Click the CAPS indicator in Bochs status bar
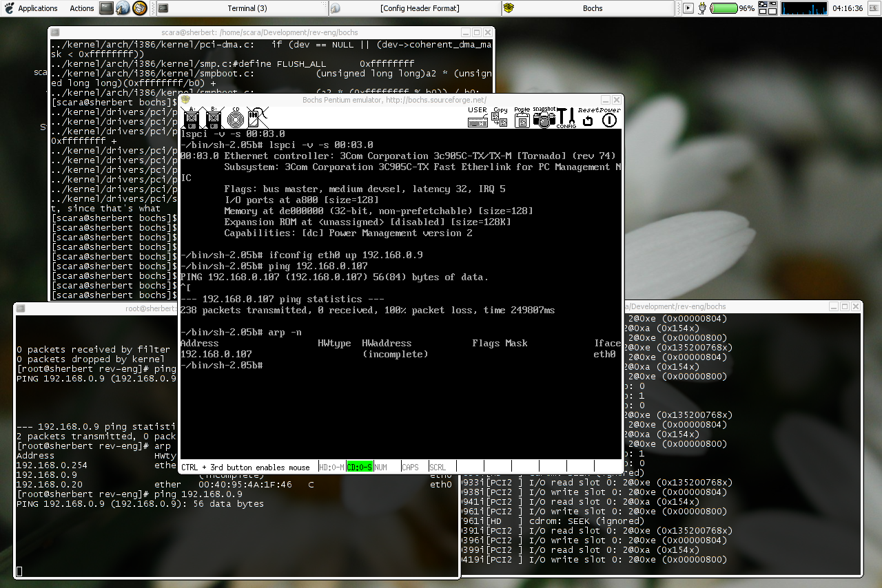The height and width of the screenshot is (588, 882). pos(411,467)
